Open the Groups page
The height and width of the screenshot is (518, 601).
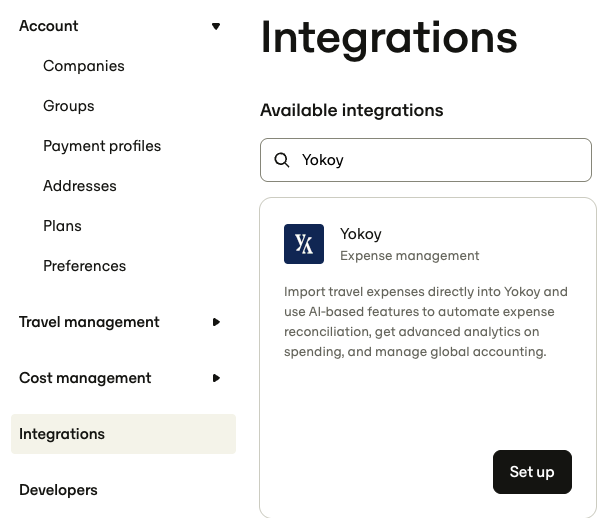pos(69,106)
